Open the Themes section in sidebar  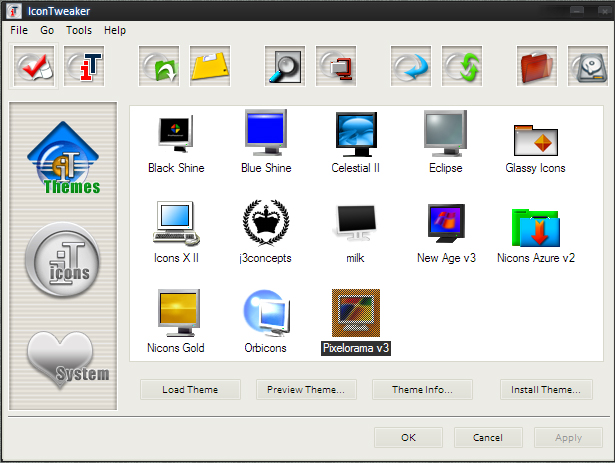[x=63, y=158]
